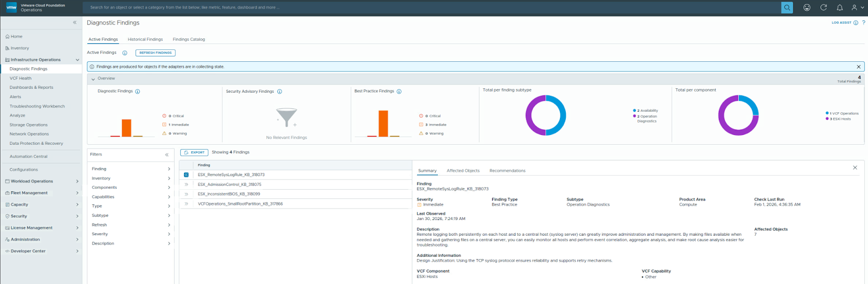Click the Log Assist link

click(841, 23)
